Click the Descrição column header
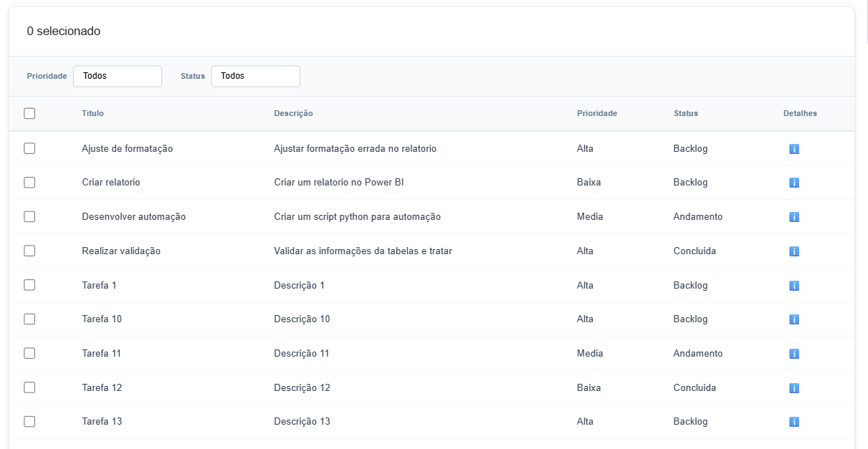The width and height of the screenshot is (868, 449). pos(293,113)
